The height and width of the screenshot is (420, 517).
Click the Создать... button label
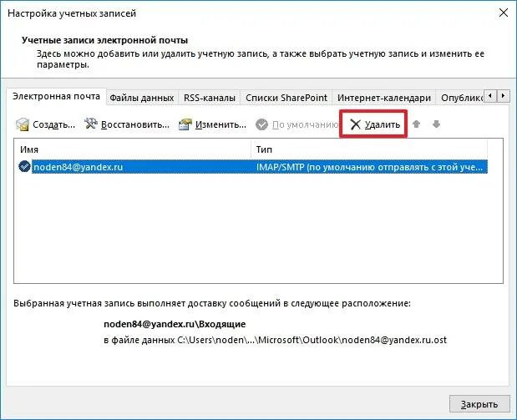pyautogui.click(x=53, y=124)
